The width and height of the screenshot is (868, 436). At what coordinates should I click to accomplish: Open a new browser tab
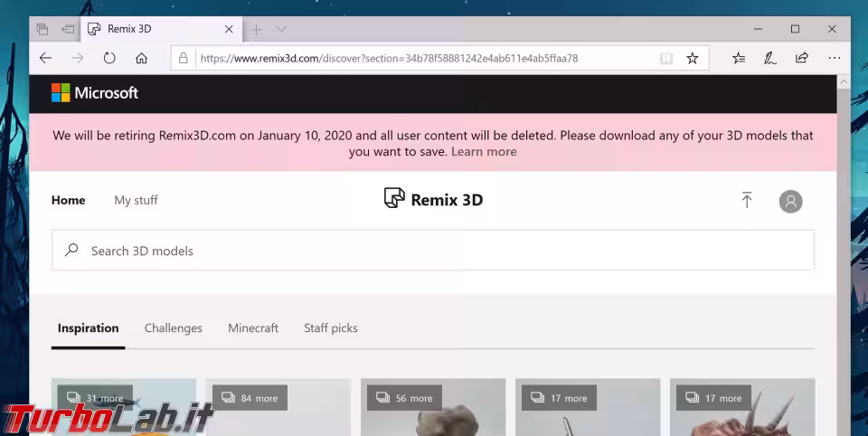point(256,29)
